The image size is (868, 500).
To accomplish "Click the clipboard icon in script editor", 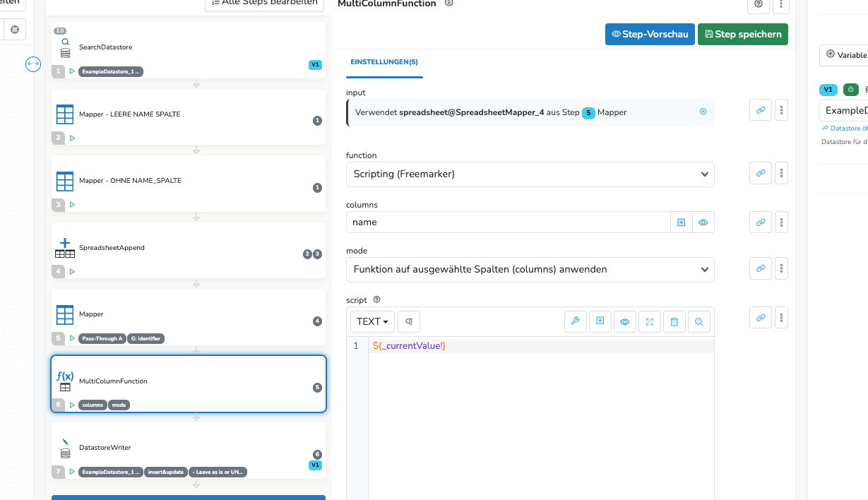I will tap(674, 322).
